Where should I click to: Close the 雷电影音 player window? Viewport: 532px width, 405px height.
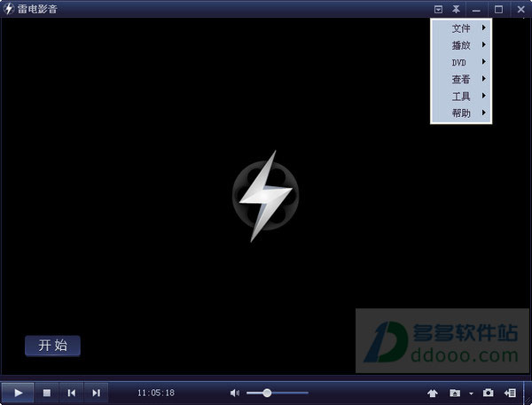point(520,10)
